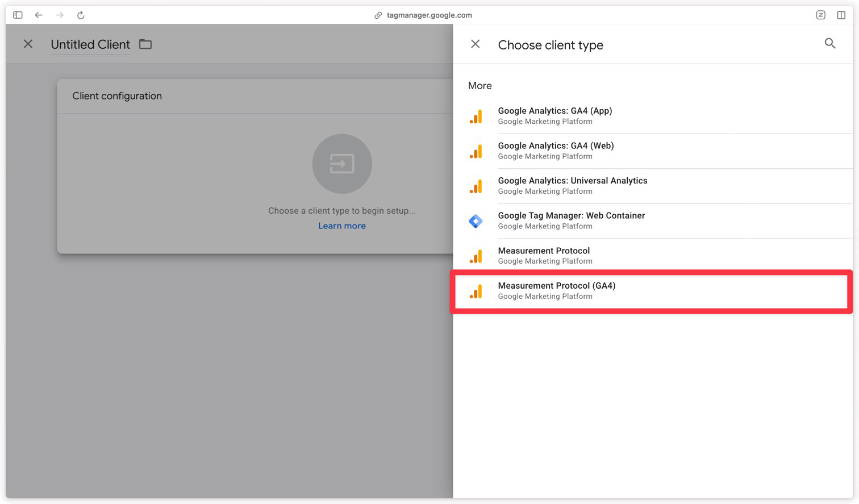This screenshot has width=859, height=504.
Task: Select plain Measurement Protocol client
Action: click(x=653, y=256)
